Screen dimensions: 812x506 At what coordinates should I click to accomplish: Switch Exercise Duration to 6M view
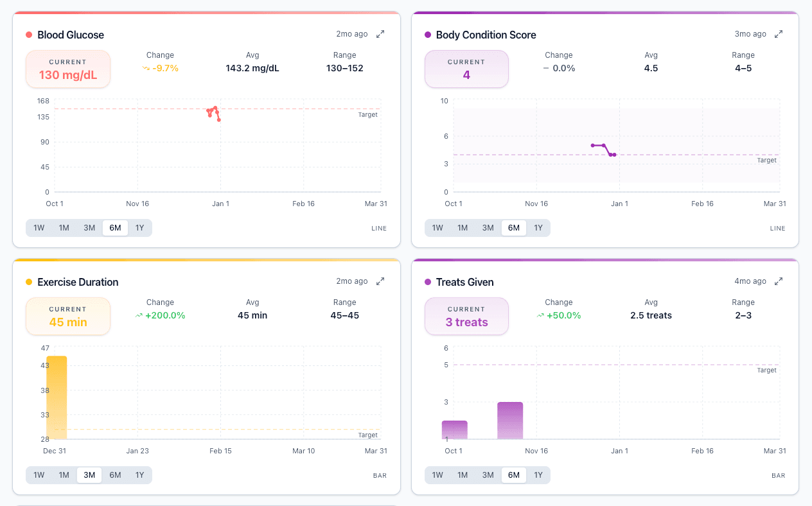coord(115,475)
